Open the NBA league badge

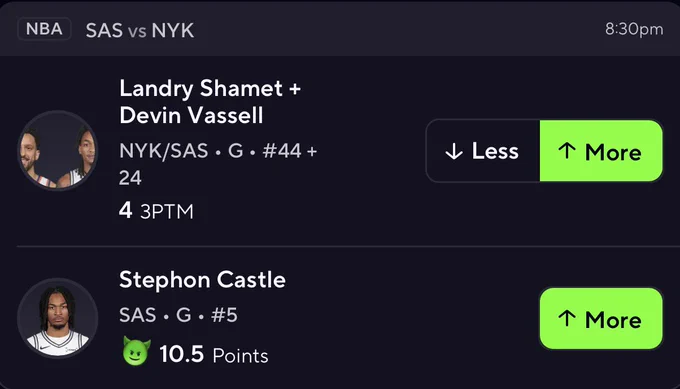click(x=44, y=29)
